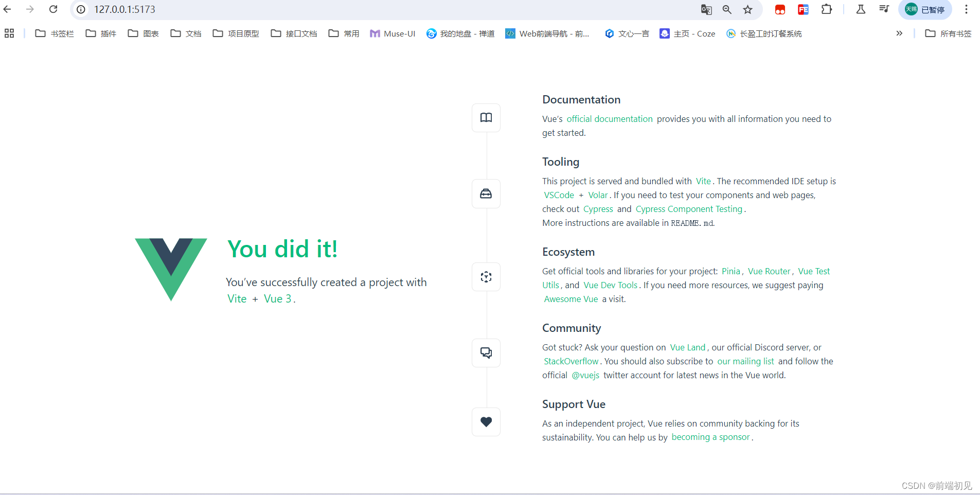Open the Vue Land link
Screen dimensions: 980x495
(687, 347)
